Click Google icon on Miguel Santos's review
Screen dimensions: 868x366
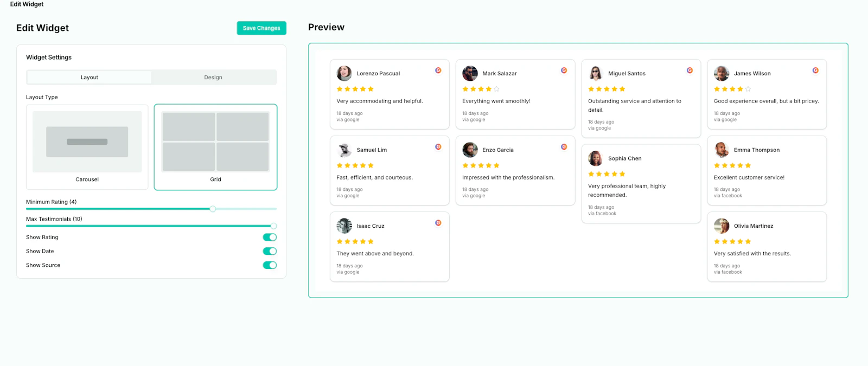[690, 70]
